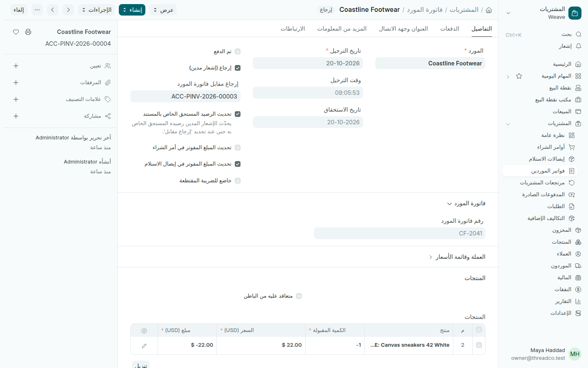Image resolution: width=588 pixels, height=368 pixels.
Task: Star the المهام اليومية sidebar item
Action: 519,76
